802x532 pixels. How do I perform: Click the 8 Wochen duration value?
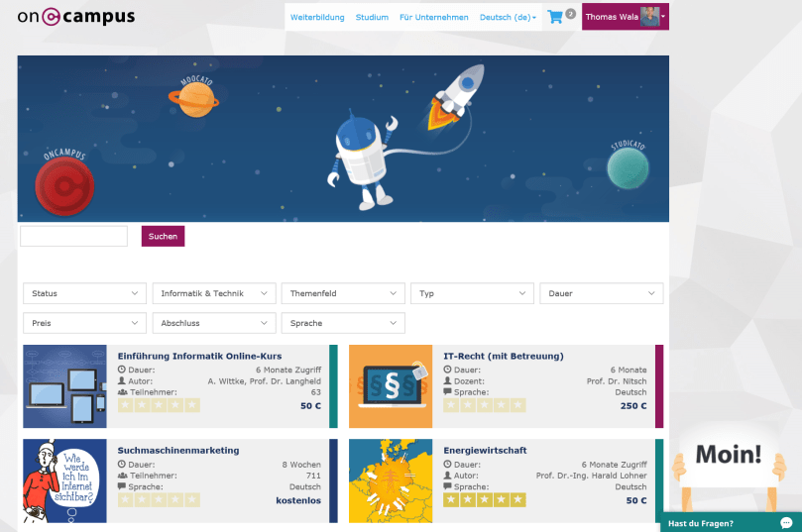point(301,465)
